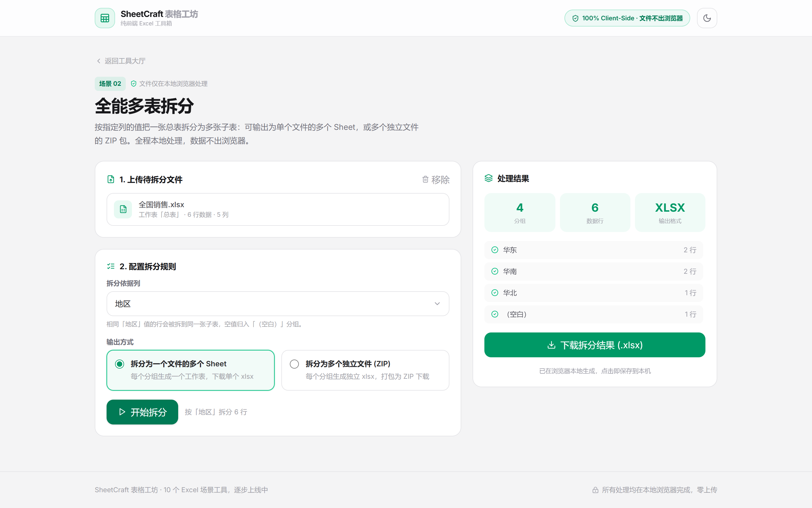812x508 pixels.
Task: Click 已在浏览器本地生成 note under download button
Action: tap(595, 371)
